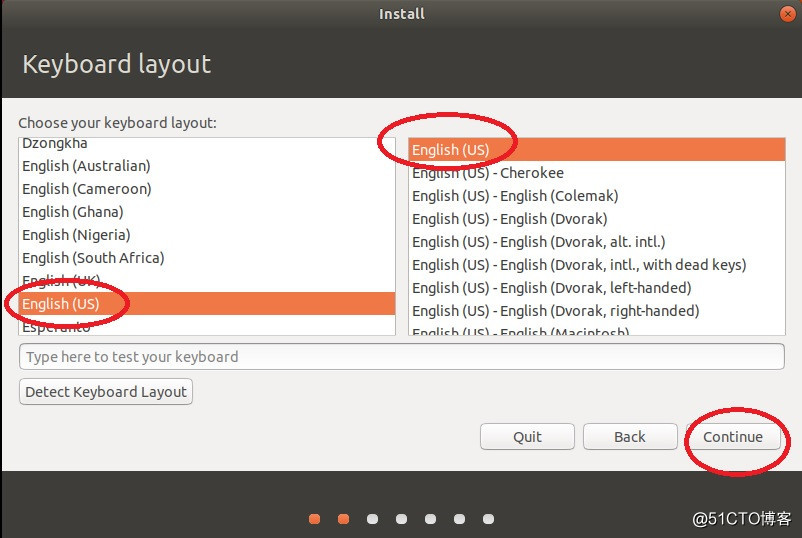Go Back to previous step
The image size is (802, 538).
tap(630, 437)
